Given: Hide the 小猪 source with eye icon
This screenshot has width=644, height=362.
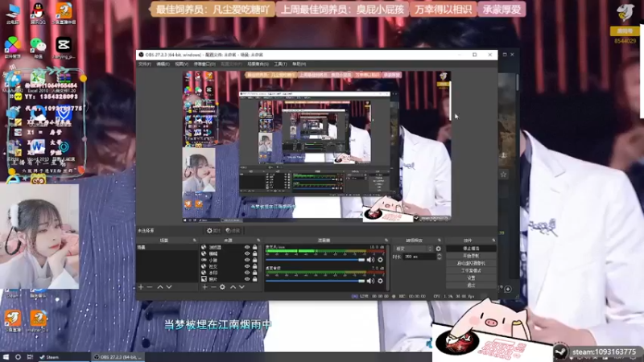Looking at the screenshot, I should pyautogui.click(x=247, y=260).
